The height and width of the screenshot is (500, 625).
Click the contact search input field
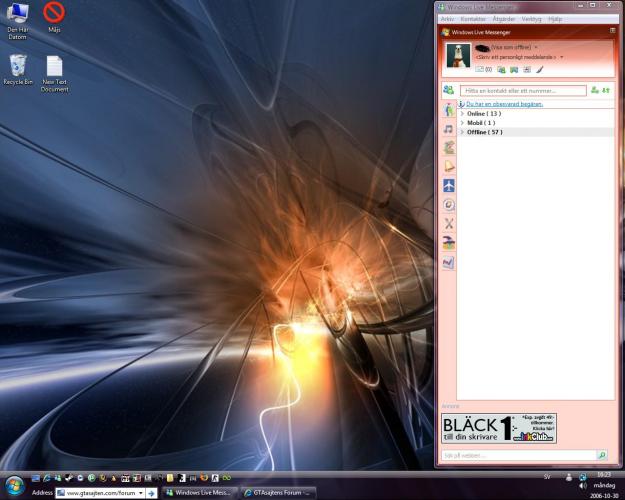pyautogui.click(x=522, y=91)
